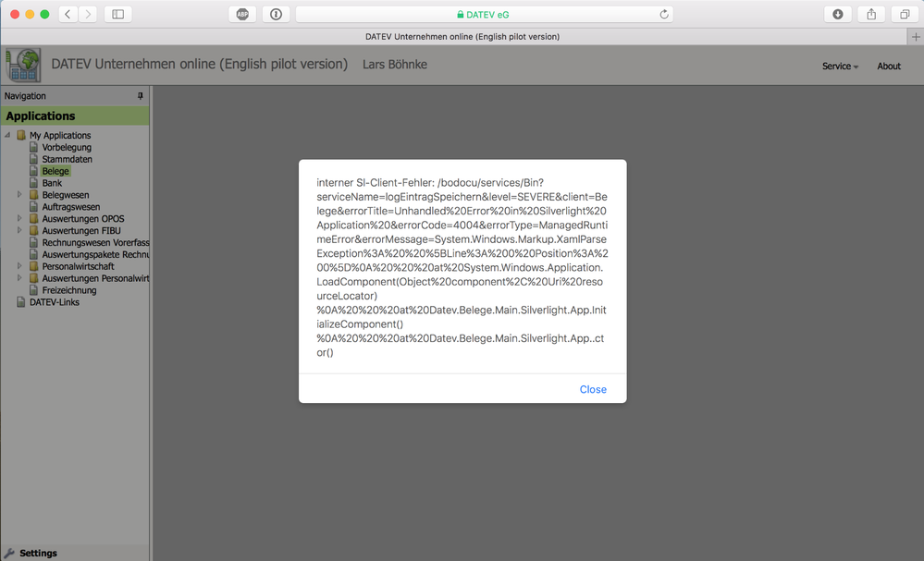924x561 pixels.
Task: Expand Auswertungen Personalwirtschaft folder
Action: click(19, 278)
